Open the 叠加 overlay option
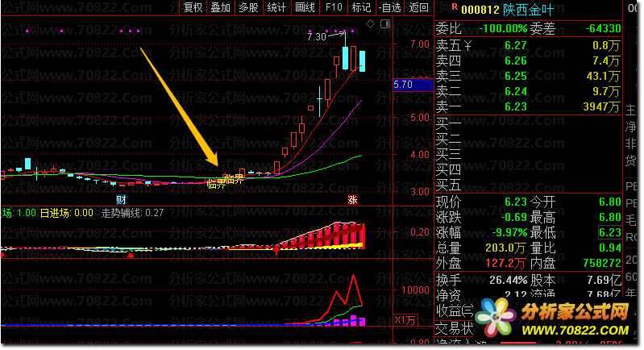644x350 pixels. (x=221, y=7)
